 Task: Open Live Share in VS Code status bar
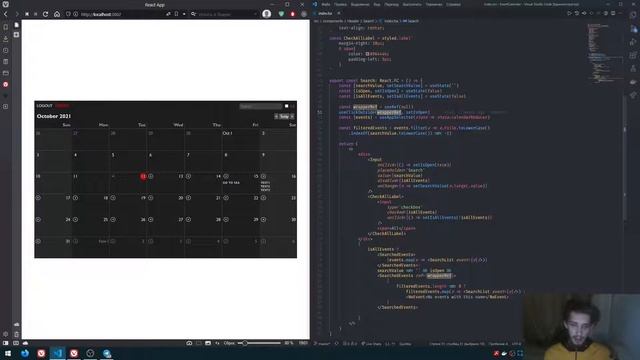click(x=371, y=344)
